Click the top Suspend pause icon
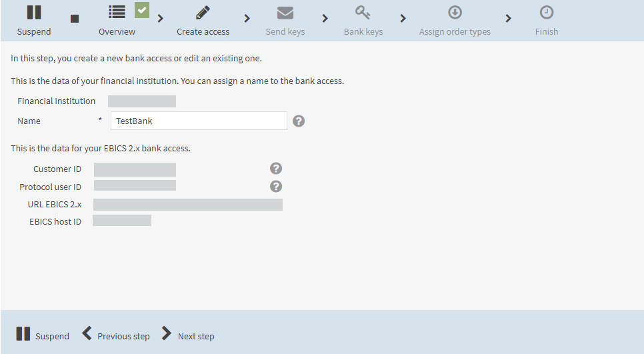The width and height of the screenshot is (644, 354). click(x=34, y=12)
